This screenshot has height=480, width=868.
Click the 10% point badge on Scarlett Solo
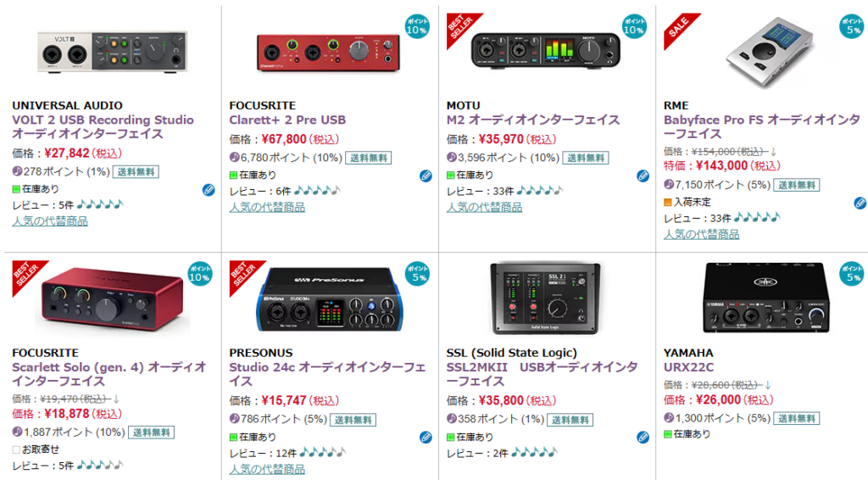click(200, 272)
